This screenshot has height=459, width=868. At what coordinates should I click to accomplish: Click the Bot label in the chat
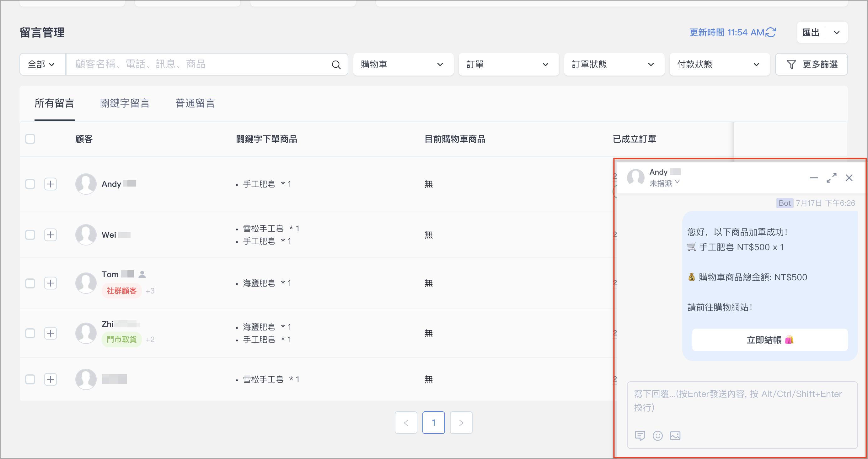[x=785, y=203]
